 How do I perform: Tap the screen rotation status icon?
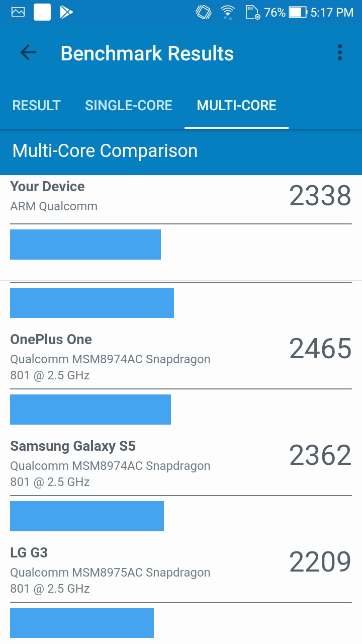tap(204, 12)
